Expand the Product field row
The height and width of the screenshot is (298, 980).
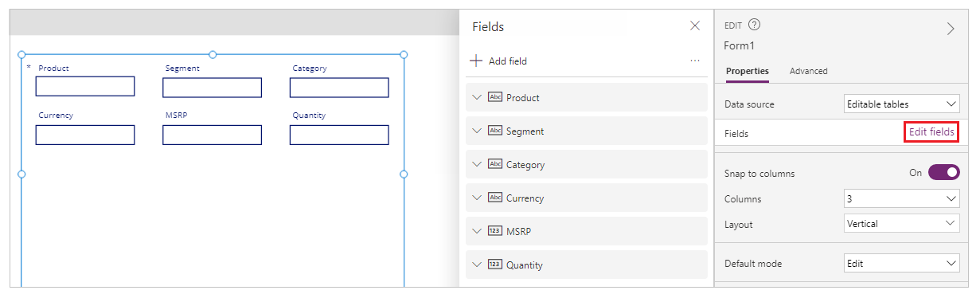click(x=477, y=97)
